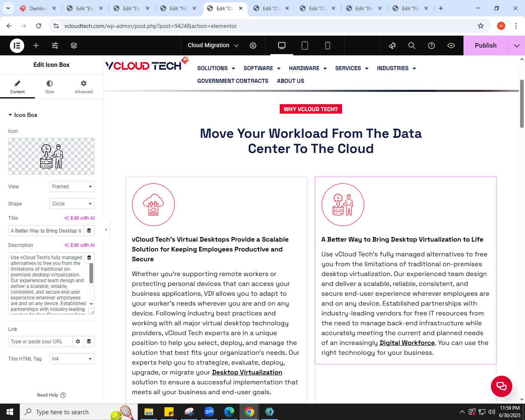The height and width of the screenshot is (420, 525).
Task: Switch to mobile responsive view
Action: pos(328,46)
